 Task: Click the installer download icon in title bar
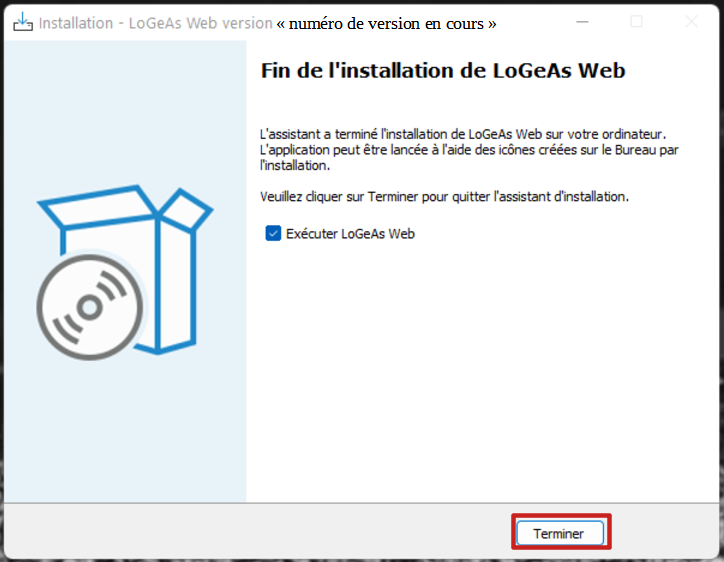pyautogui.click(x=21, y=21)
